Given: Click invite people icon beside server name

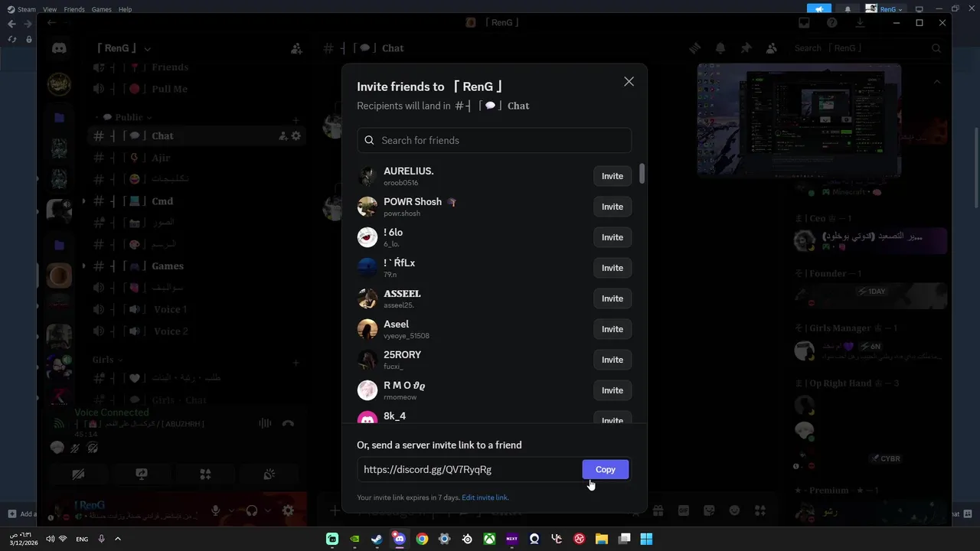Looking at the screenshot, I should 296,48.
